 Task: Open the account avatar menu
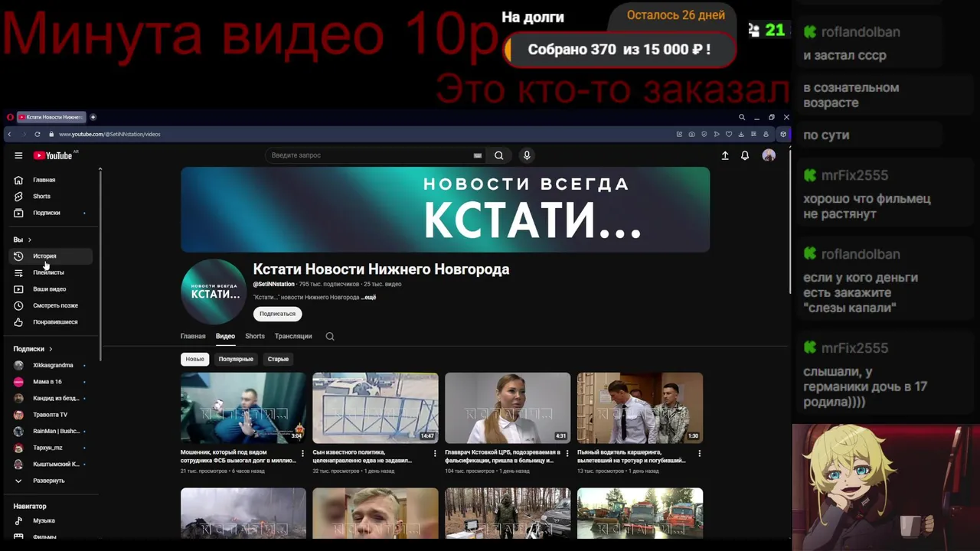[769, 155]
